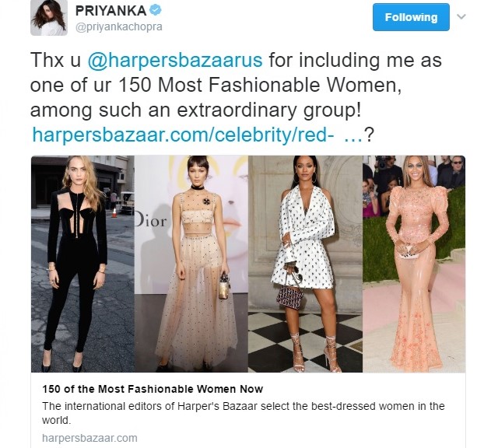Click the card description about international editors
The image size is (491, 448).
(x=244, y=413)
